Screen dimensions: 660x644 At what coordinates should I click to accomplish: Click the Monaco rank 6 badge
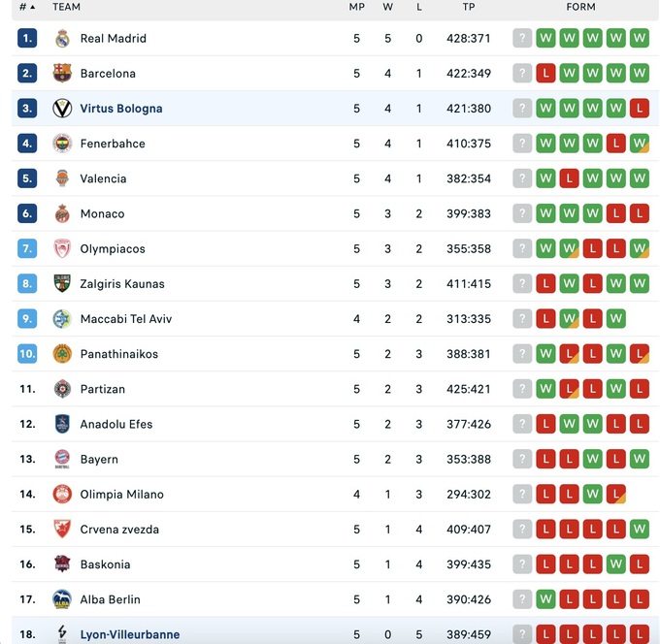pos(27,213)
